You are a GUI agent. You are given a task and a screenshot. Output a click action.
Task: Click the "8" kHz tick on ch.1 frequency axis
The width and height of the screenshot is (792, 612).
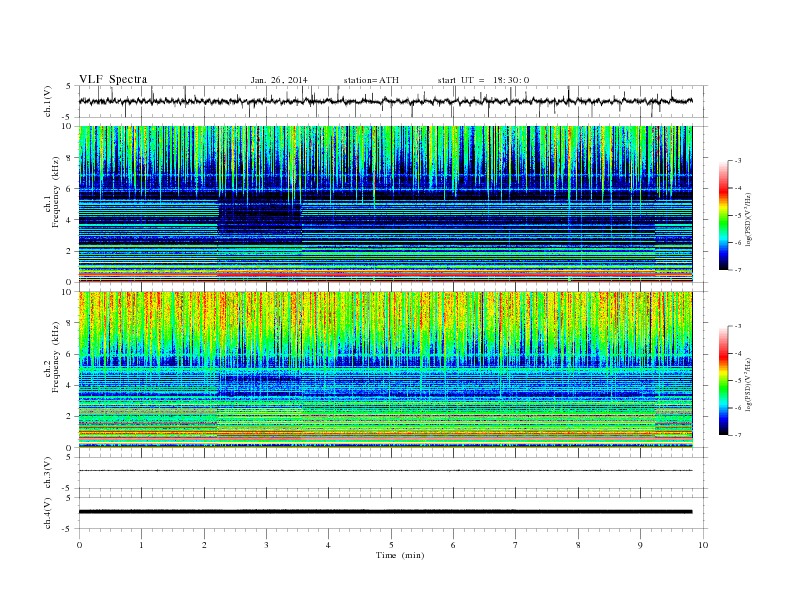(x=69, y=158)
